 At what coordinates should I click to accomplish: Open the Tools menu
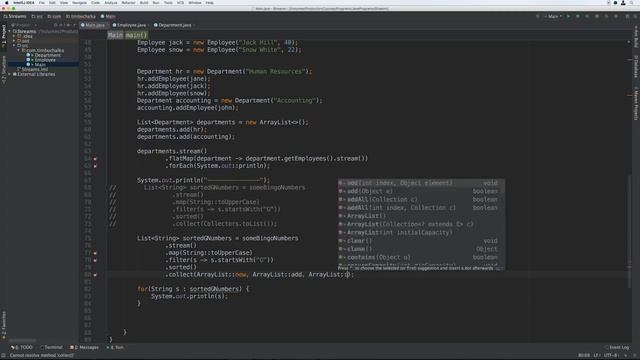168,2
